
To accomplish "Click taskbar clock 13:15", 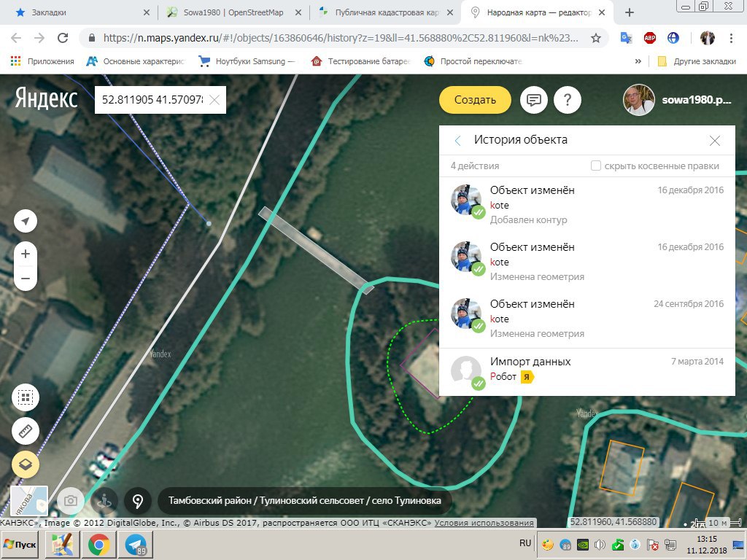I will point(707,539).
